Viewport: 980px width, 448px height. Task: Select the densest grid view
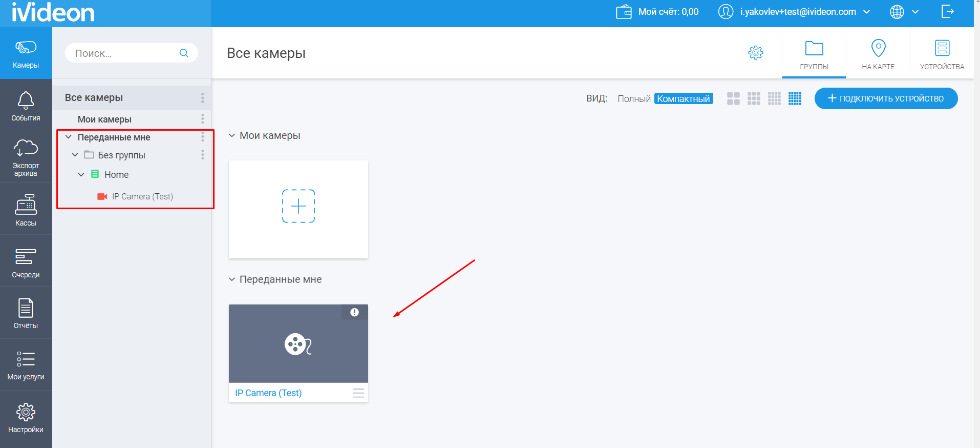tap(795, 98)
